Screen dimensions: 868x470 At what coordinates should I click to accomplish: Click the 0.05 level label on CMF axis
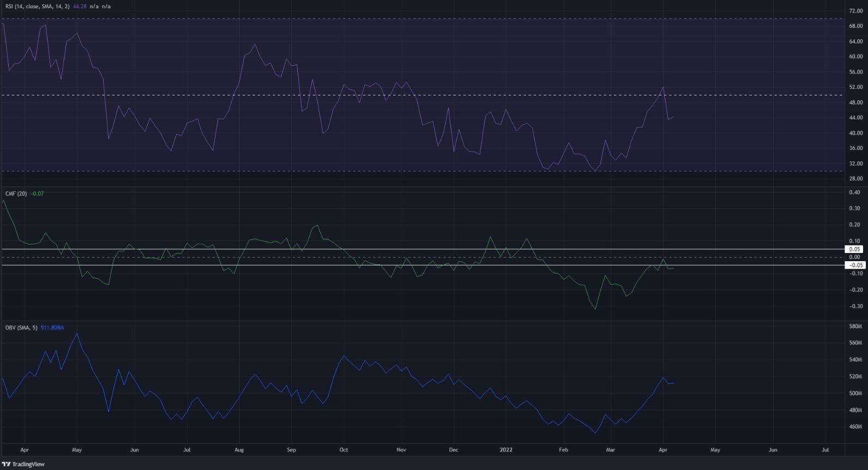[x=854, y=249]
